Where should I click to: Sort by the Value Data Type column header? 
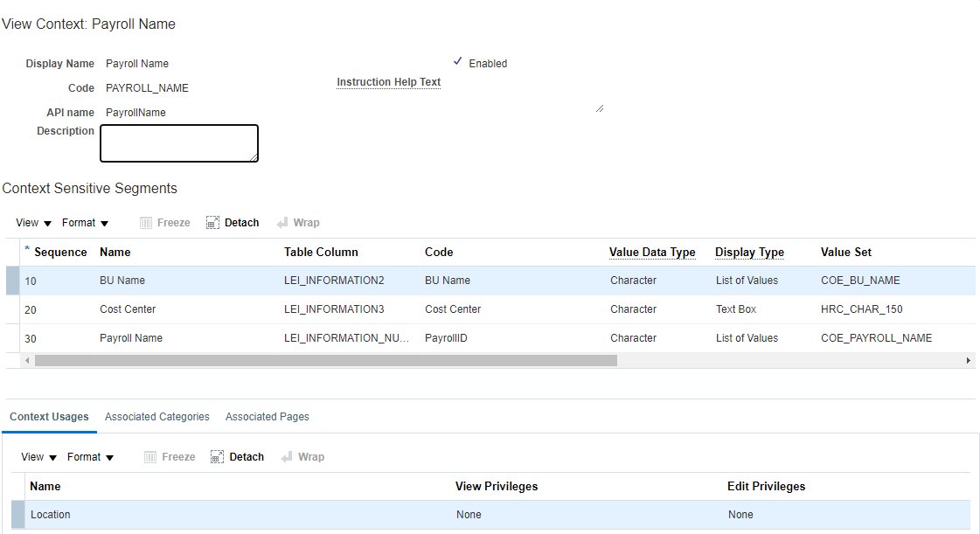(652, 253)
